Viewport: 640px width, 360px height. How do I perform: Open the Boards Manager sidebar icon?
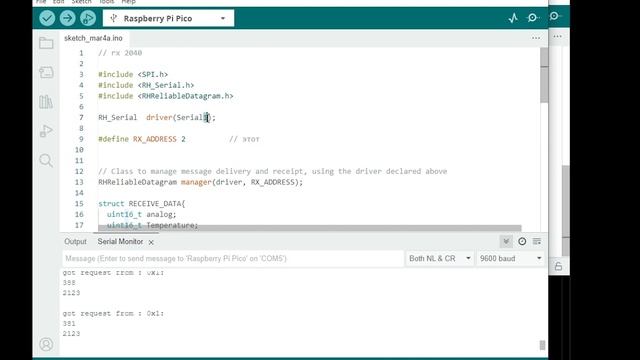click(46, 73)
